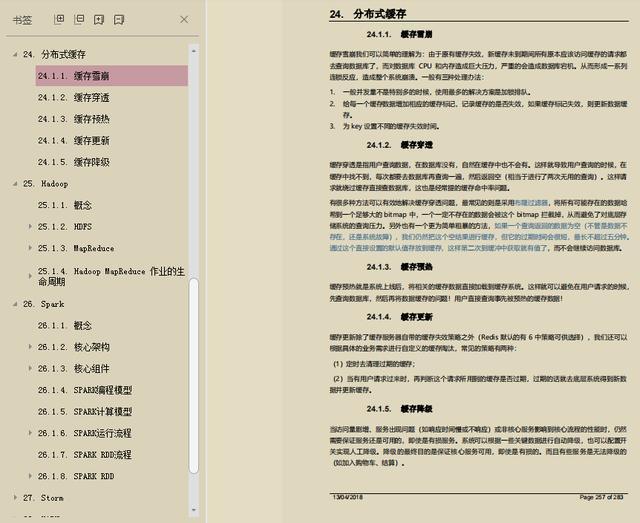Open bookmark 24.1.3. 缓存预热
640x523 pixels.
coord(73,119)
